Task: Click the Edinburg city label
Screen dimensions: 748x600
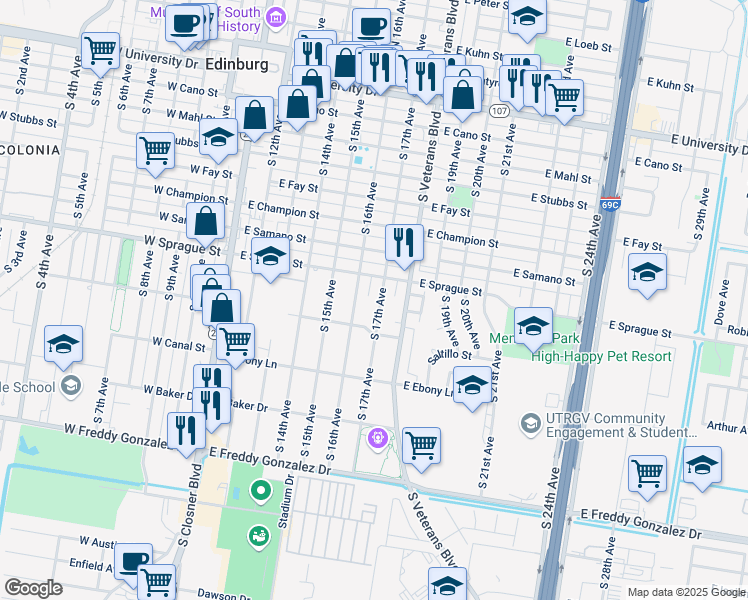Action: coord(237,64)
